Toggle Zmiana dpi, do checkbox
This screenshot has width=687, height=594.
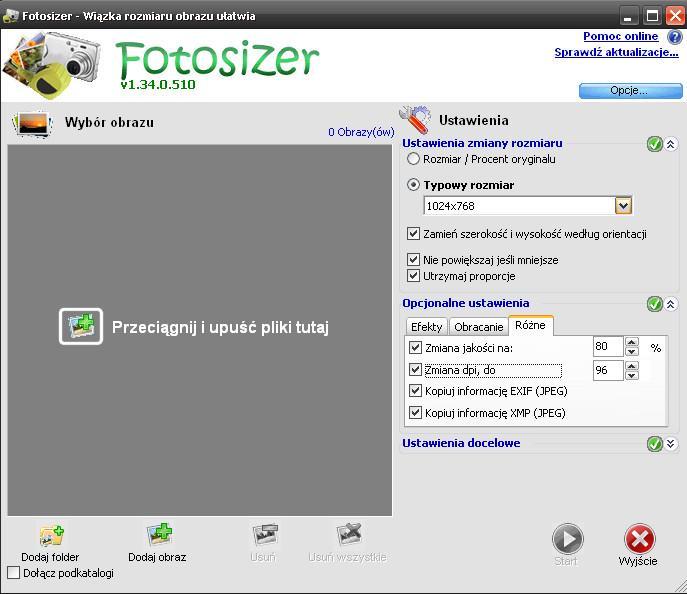pos(415,369)
